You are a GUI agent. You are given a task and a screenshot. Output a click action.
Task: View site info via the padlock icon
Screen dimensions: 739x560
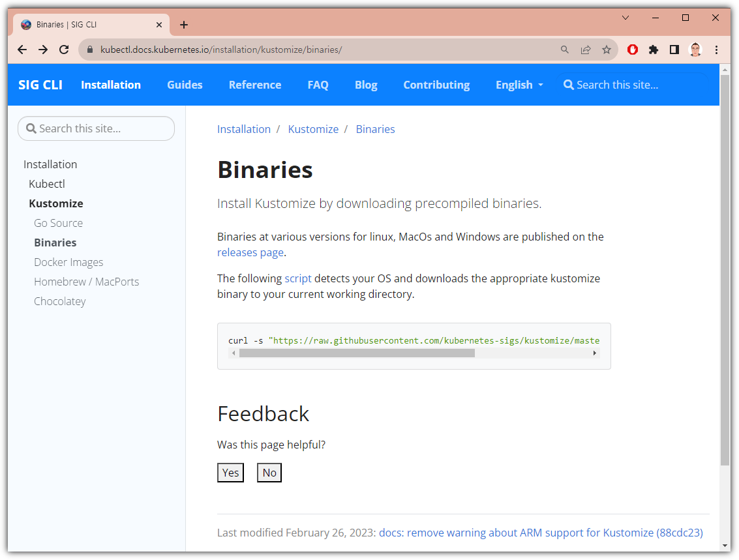(x=90, y=50)
